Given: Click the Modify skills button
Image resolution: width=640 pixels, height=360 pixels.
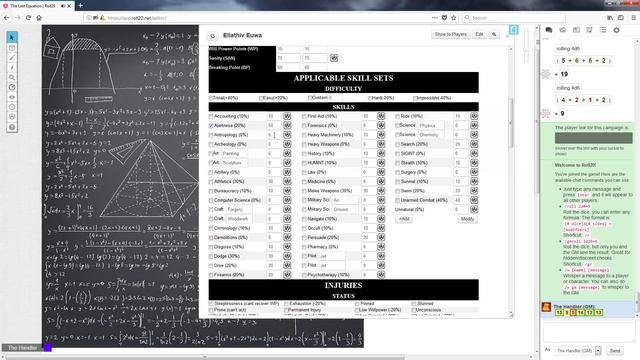Looking at the screenshot, I should (x=467, y=219).
